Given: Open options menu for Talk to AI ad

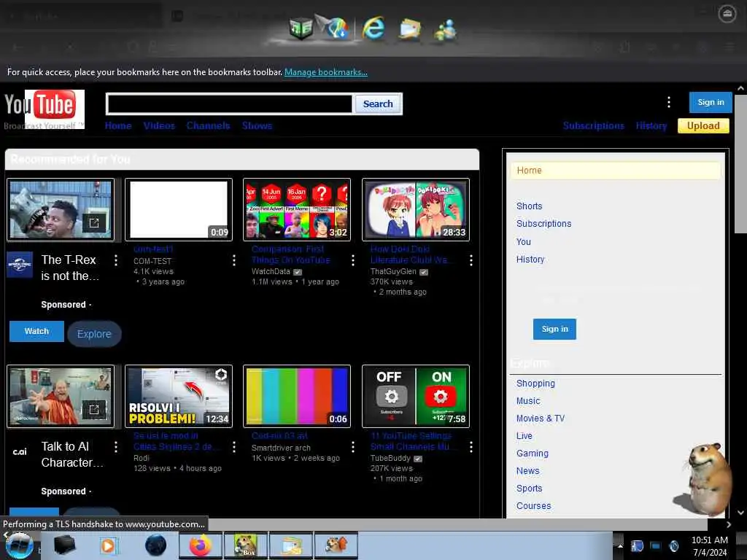Looking at the screenshot, I should (x=116, y=447).
